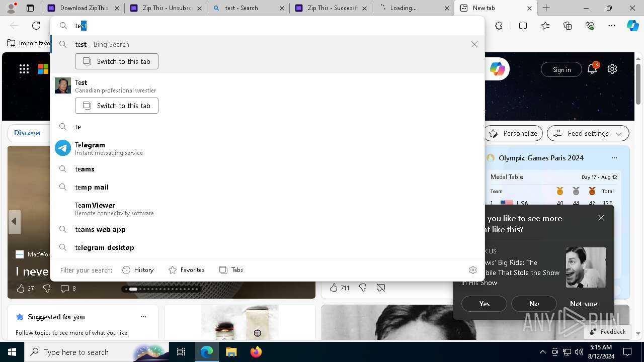This screenshot has width=644, height=362.
Task: Toggle Split screen icon
Action: click(523, 26)
